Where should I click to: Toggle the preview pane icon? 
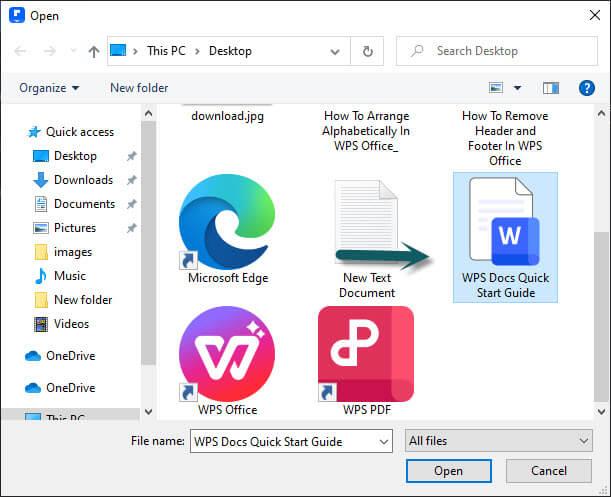[551, 88]
